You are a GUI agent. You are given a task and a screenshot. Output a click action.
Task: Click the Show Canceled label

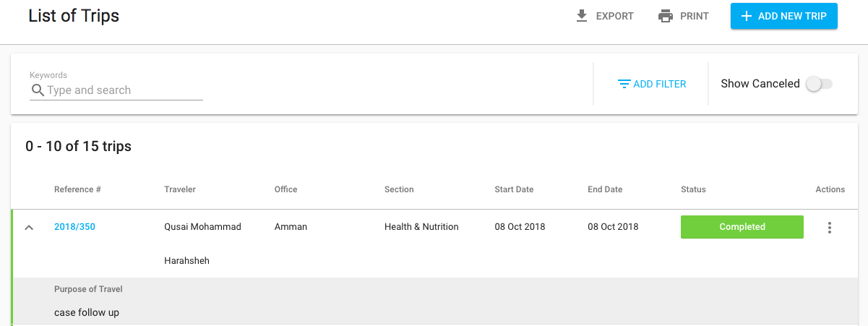760,84
